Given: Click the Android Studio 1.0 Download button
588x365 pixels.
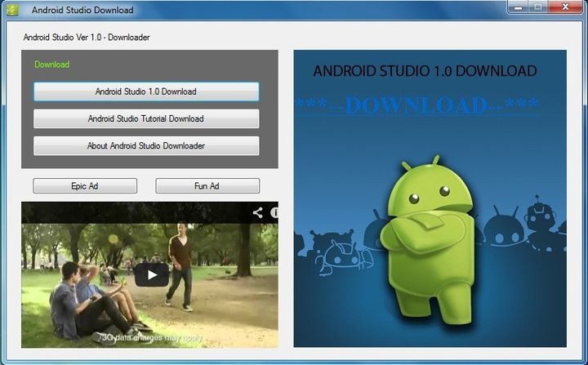Looking at the screenshot, I should click(146, 91).
